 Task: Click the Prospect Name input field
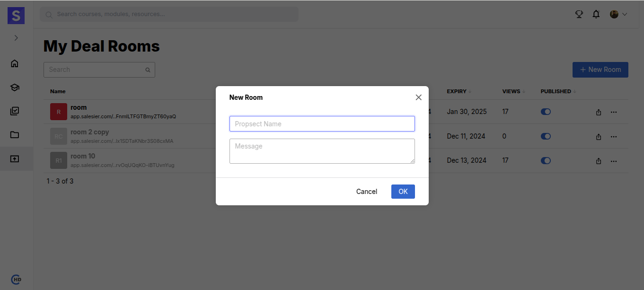click(322, 124)
